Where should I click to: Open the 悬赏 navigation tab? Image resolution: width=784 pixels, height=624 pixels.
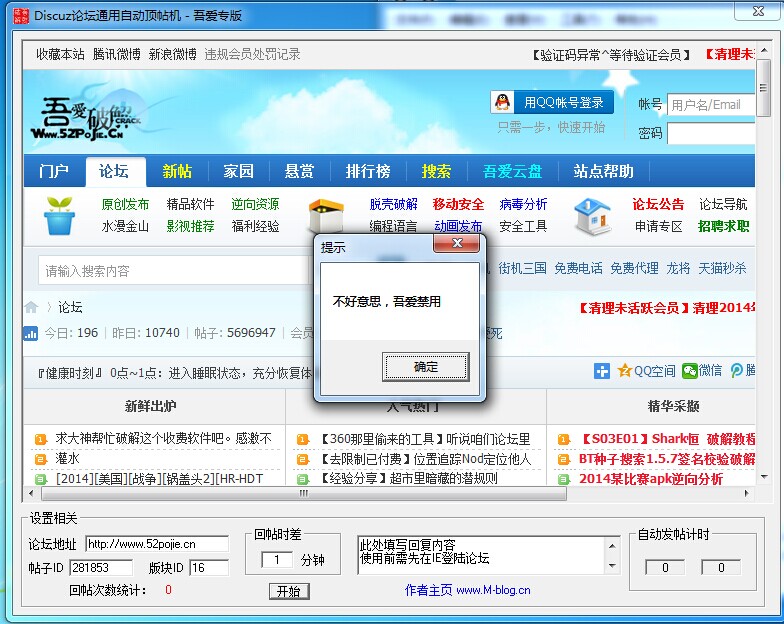coord(299,171)
